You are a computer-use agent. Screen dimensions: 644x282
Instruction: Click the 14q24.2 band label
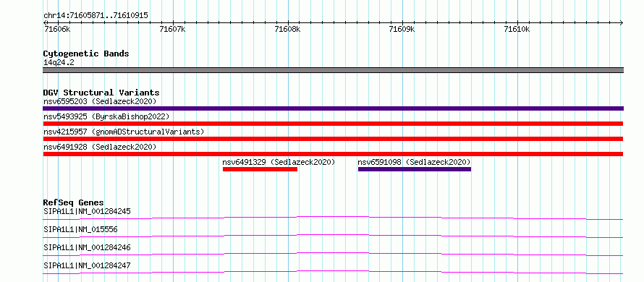click(x=59, y=63)
